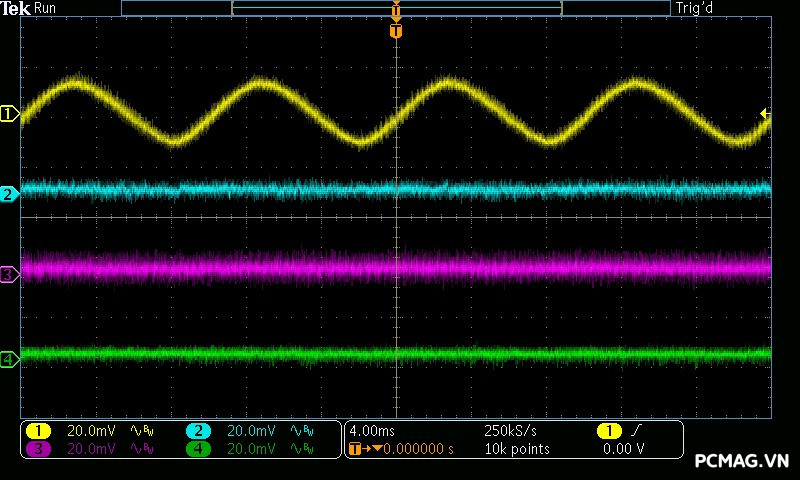The width and height of the screenshot is (800, 480).
Task: Click the 10k points record length readout
Action: pyautogui.click(x=516, y=449)
